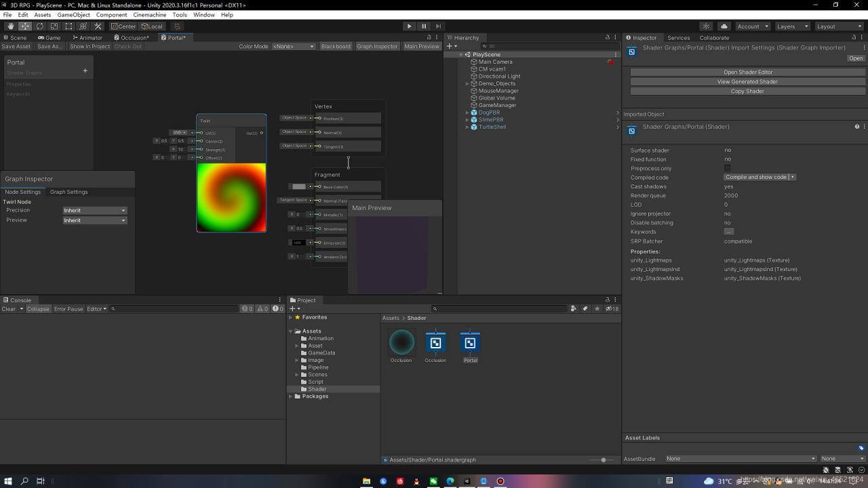This screenshot has width=868, height=488.
Task: Select the Rect transform tool
Action: click(x=68, y=26)
